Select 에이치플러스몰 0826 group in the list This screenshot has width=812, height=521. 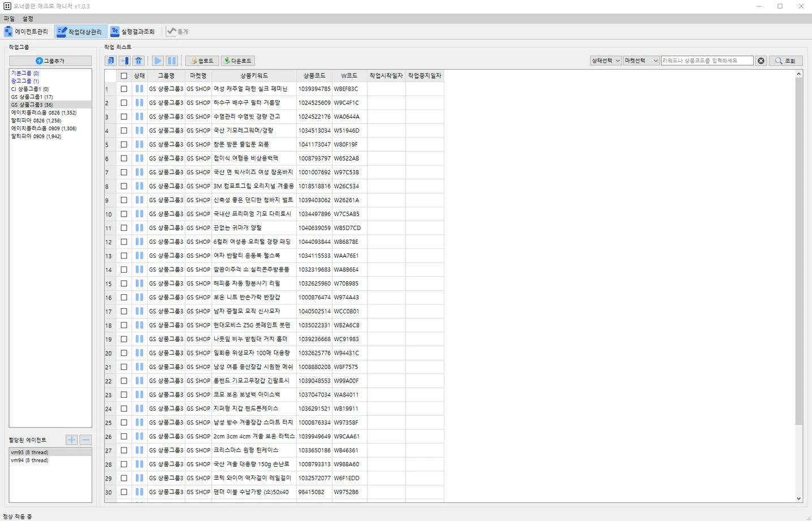coord(44,113)
